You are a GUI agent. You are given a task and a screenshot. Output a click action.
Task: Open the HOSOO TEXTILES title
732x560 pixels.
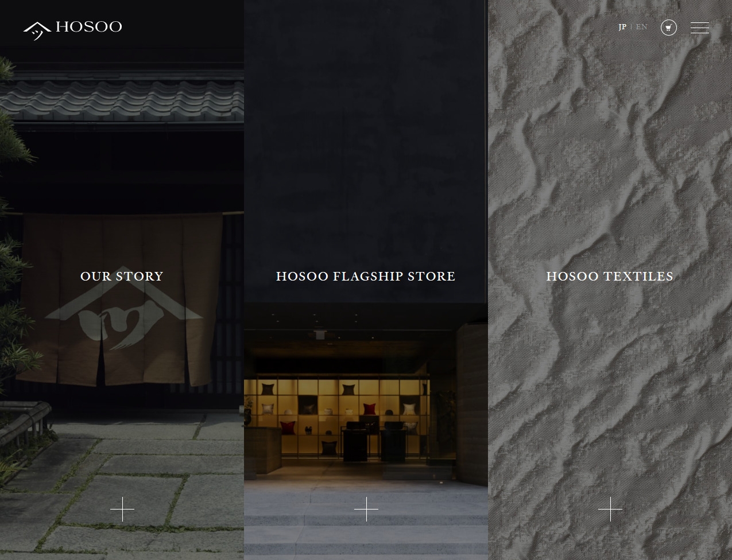click(x=610, y=276)
